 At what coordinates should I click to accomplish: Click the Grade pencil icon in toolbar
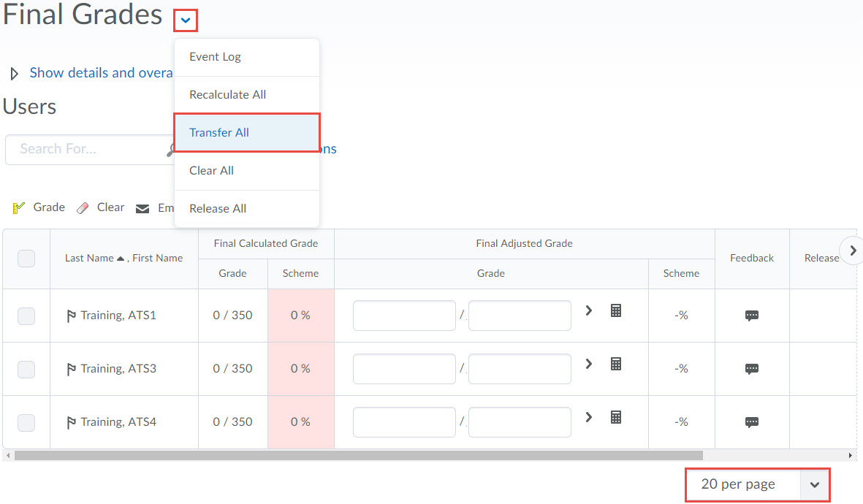19,208
